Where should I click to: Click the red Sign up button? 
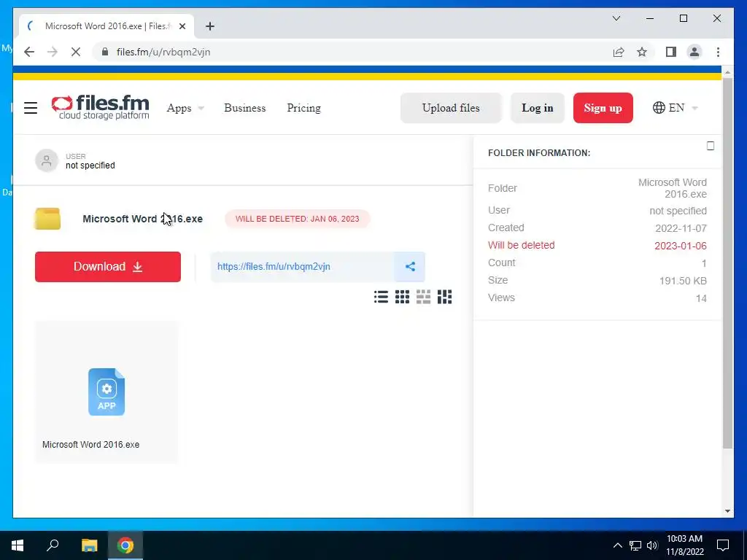(603, 108)
